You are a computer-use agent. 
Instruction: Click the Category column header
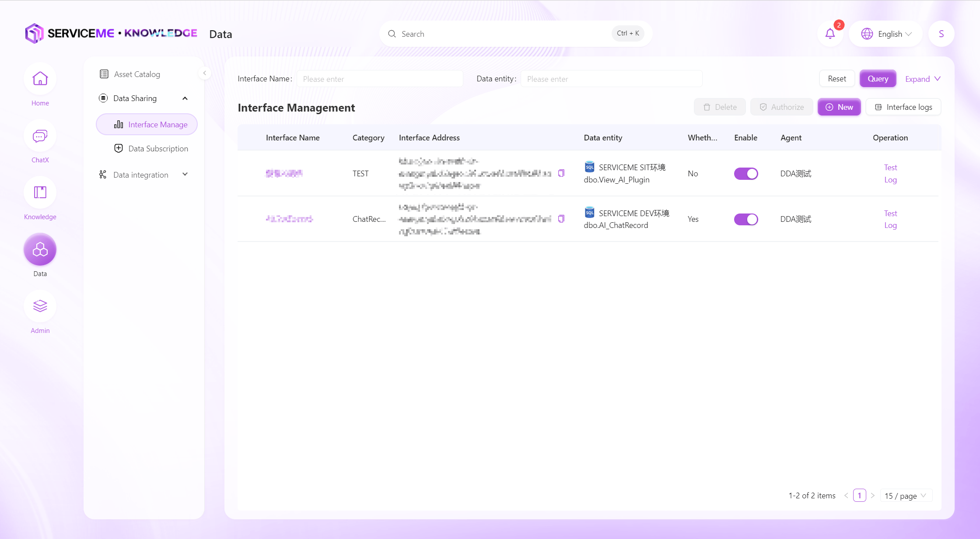(368, 138)
